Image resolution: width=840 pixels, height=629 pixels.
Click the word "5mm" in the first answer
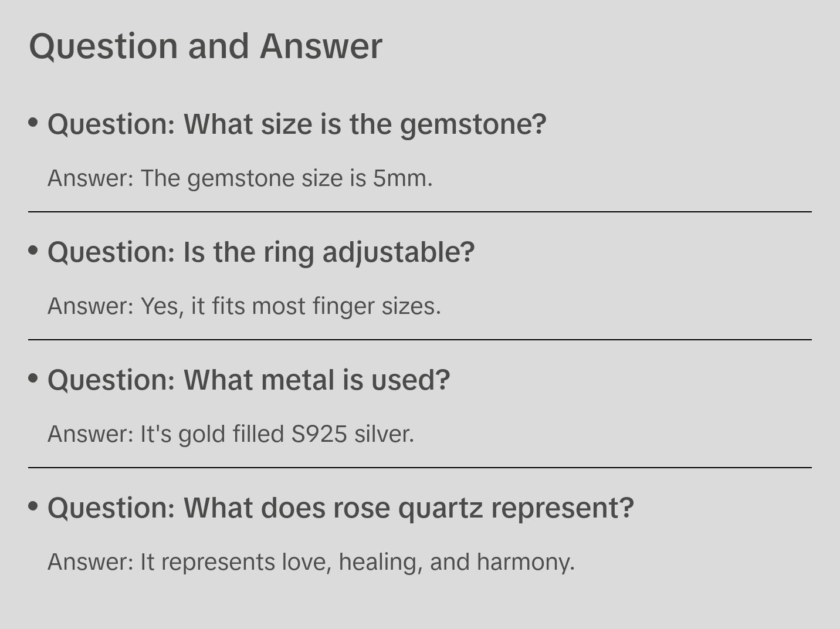pyautogui.click(x=401, y=178)
